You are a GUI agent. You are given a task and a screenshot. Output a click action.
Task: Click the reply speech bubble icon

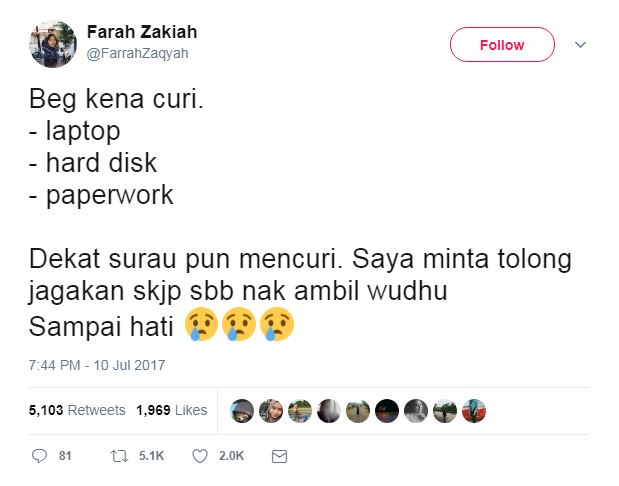(39, 456)
